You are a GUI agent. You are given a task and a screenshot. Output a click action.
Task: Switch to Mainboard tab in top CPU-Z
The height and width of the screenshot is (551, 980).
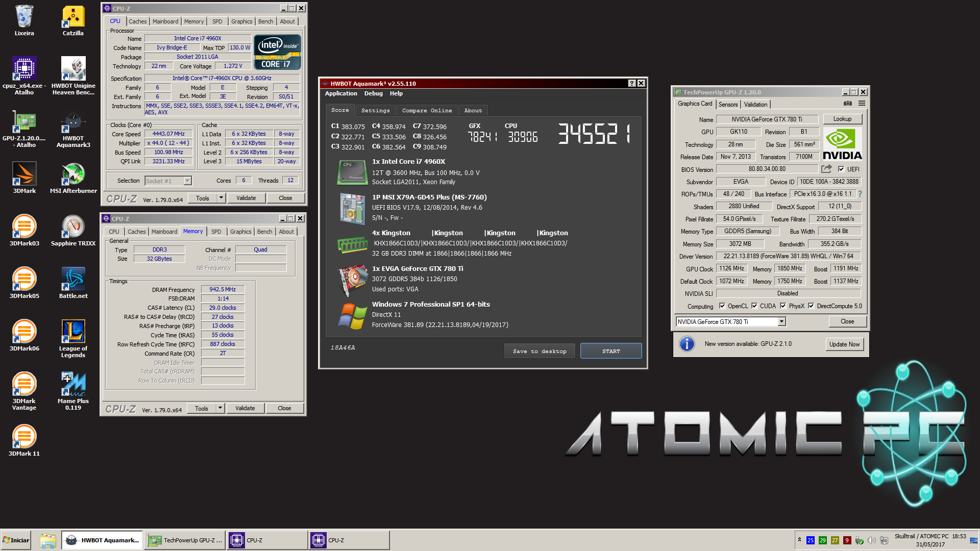click(x=165, y=21)
